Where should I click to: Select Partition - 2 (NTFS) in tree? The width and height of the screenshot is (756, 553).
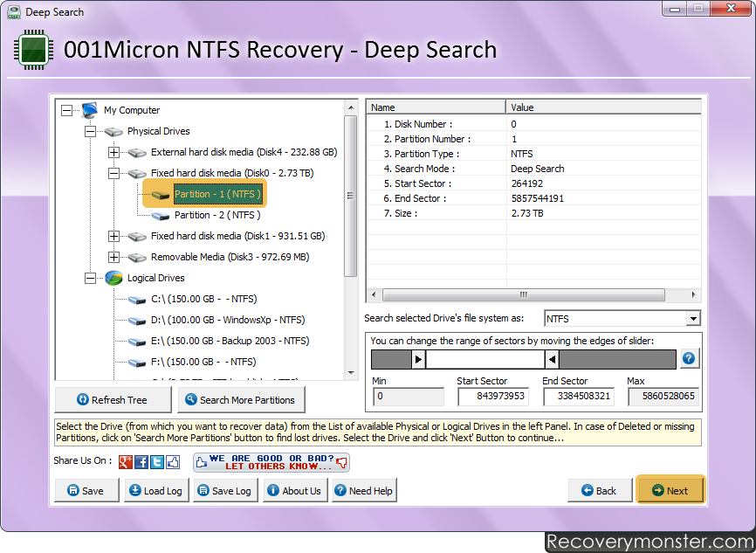(x=216, y=215)
